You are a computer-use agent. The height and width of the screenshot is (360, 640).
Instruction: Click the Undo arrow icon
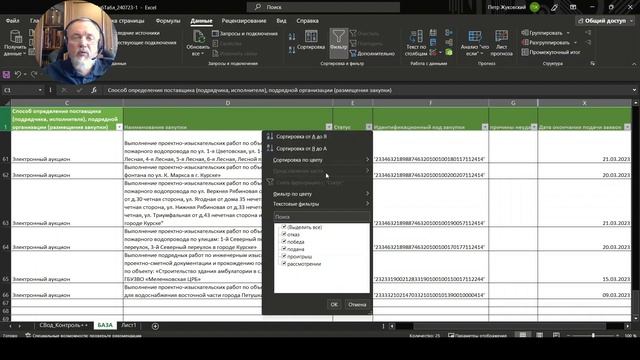click(18, 74)
